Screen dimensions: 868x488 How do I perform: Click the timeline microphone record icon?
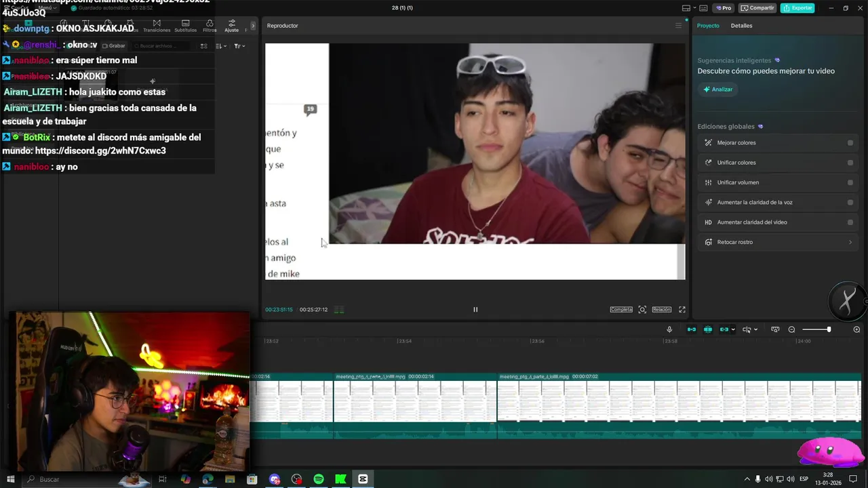(669, 329)
